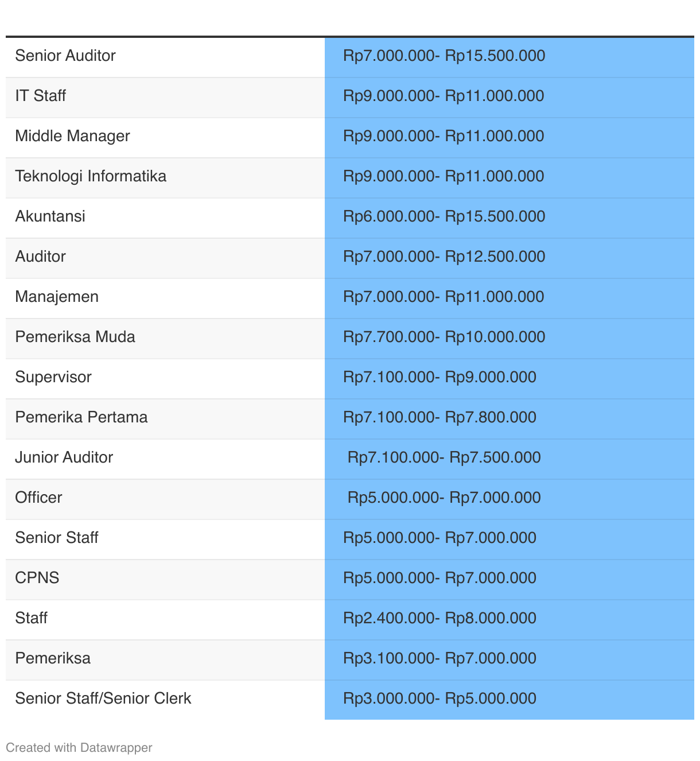Click salary range Rp7.700.000- Rp10.000.000
Viewport: 700px width, 761px height.
point(444,337)
